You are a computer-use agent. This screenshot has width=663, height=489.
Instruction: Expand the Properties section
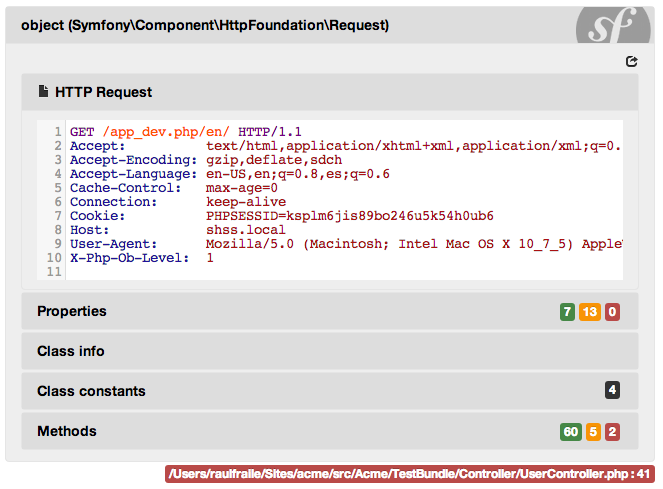(72, 311)
